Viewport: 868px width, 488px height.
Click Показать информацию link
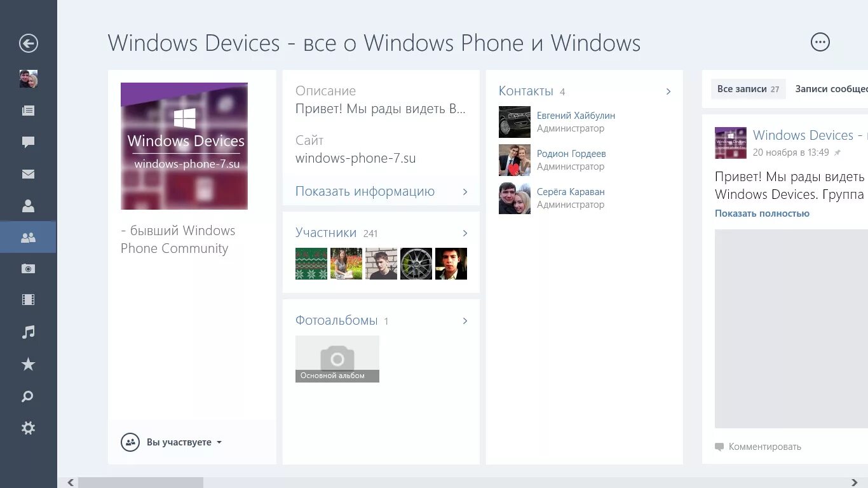(365, 191)
